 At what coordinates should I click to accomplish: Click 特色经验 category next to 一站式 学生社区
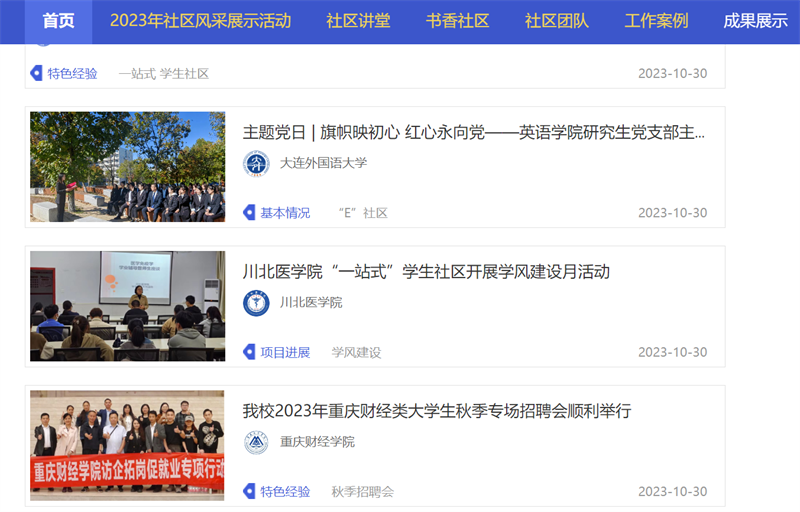(72, 73)
